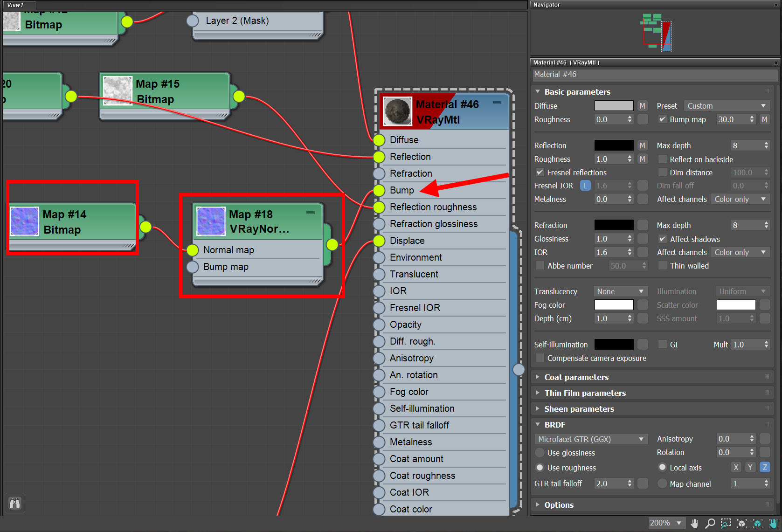The width and height of the screenshot is (782, 532).
Task: Check Compensate camera exposure
Action: 540,358
